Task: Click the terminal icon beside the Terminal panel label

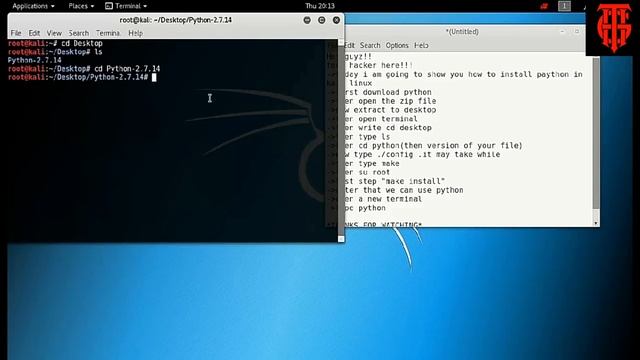Action: (x=109, y=6)
